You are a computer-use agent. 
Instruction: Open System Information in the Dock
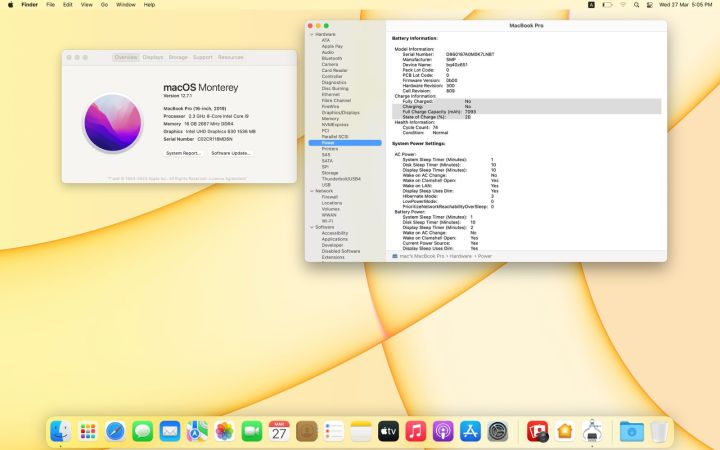click(592, 431)
